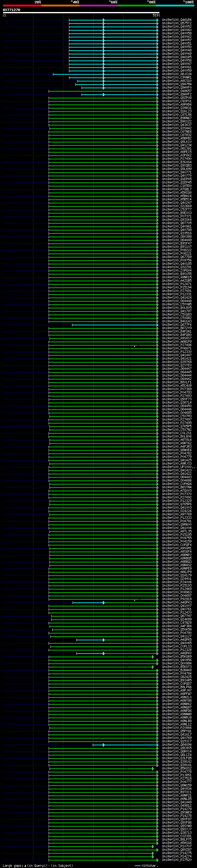Image resolution: width=197 pixels, height=868 pixels.
Task: Click the red ~20% identity legend segment
Action: tap(22, 6)
